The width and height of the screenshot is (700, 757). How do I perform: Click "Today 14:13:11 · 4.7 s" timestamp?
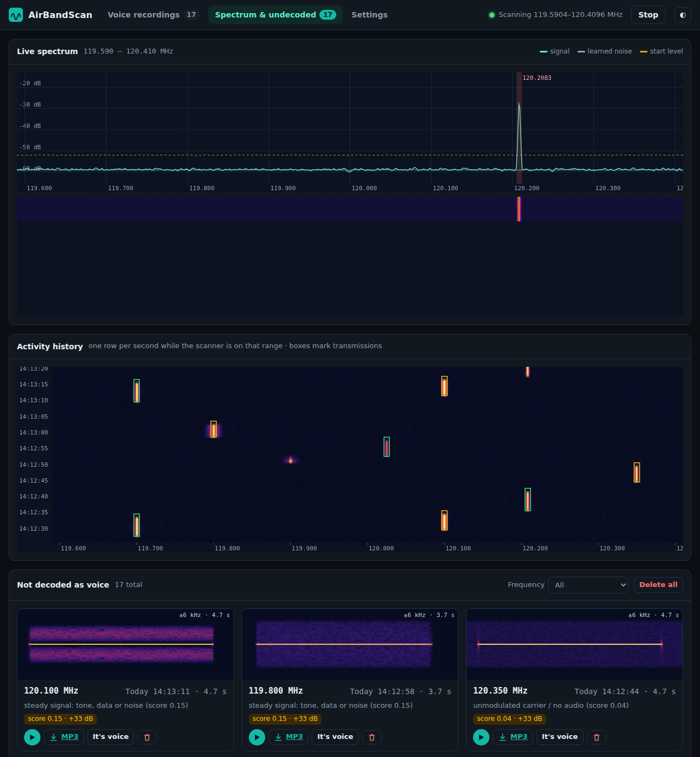pos(176,691)
